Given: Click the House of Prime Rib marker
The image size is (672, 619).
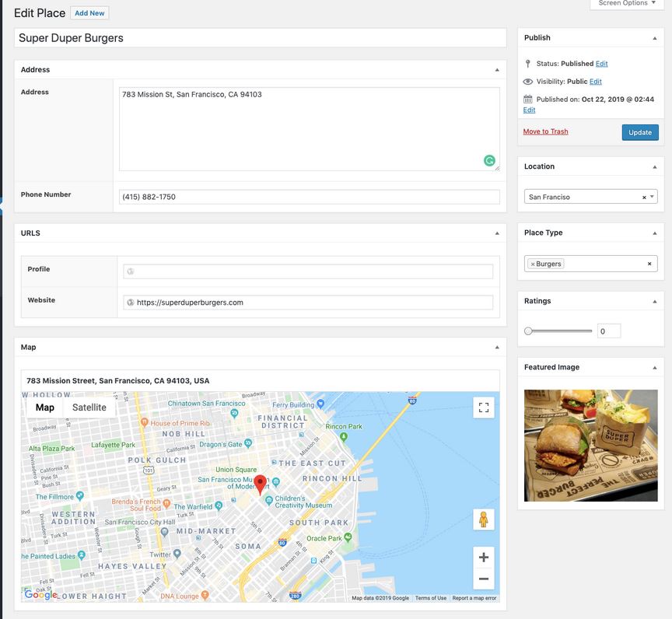Looking at the screenshot, I should pos(145,422).
